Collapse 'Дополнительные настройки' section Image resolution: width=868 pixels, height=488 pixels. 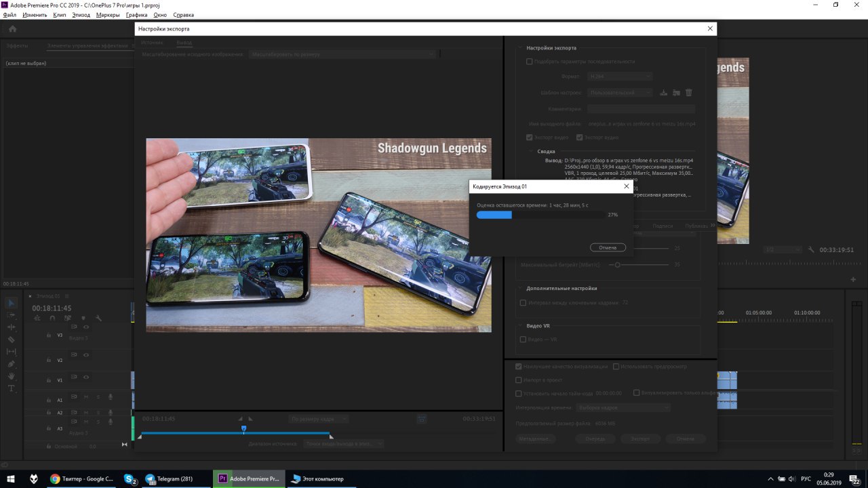519,288
